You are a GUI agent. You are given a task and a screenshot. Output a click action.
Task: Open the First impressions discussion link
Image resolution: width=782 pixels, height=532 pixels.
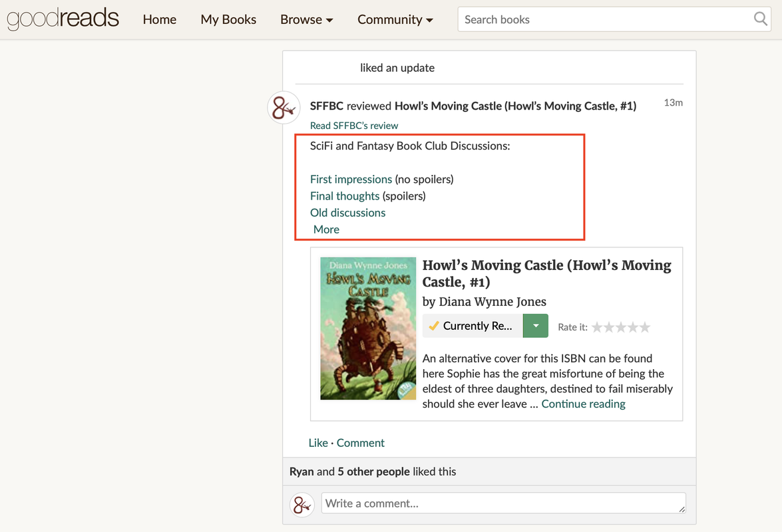(351, 180)
